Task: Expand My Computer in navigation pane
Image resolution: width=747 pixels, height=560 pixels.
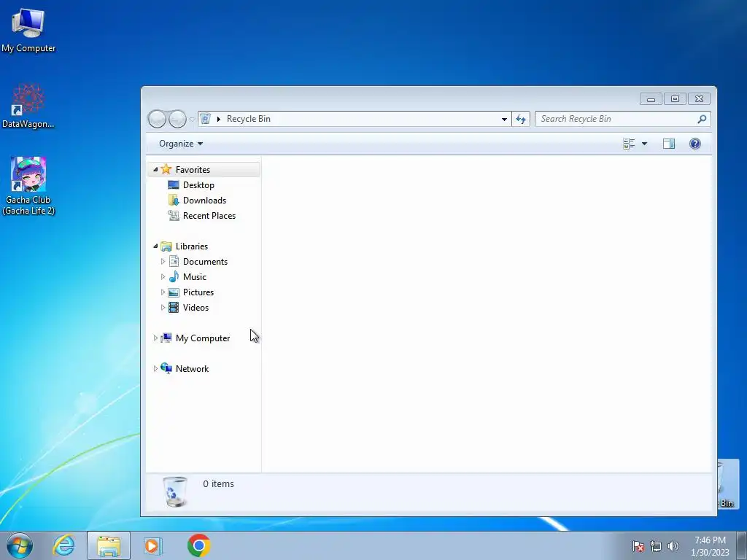Action: [155, 338]
